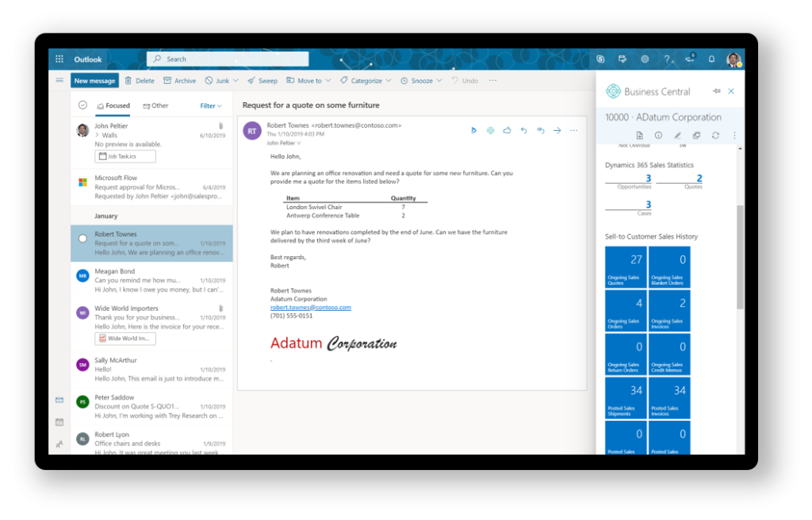Click the notifications bell icon
The height and width of the screenshot is (520, 812).
[x=711, y=59]
